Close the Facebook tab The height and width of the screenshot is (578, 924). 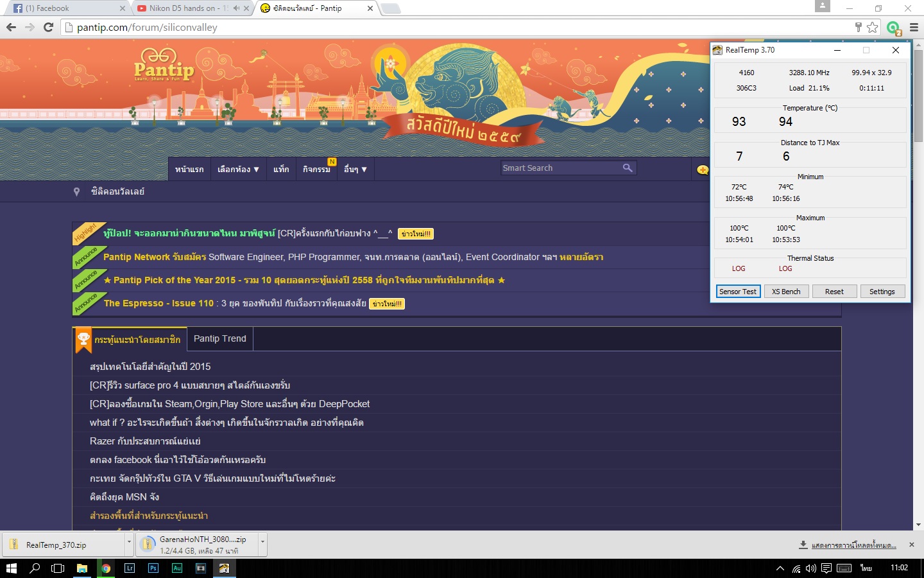click(123, 8)
